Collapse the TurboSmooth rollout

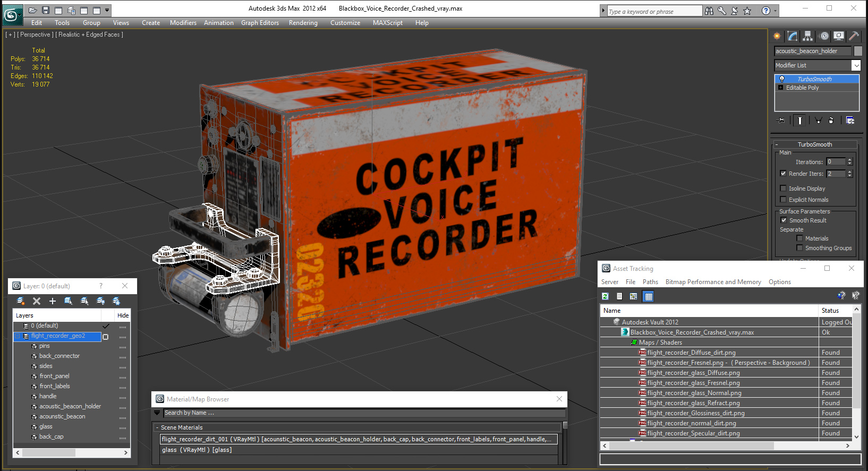pos(777,144)
